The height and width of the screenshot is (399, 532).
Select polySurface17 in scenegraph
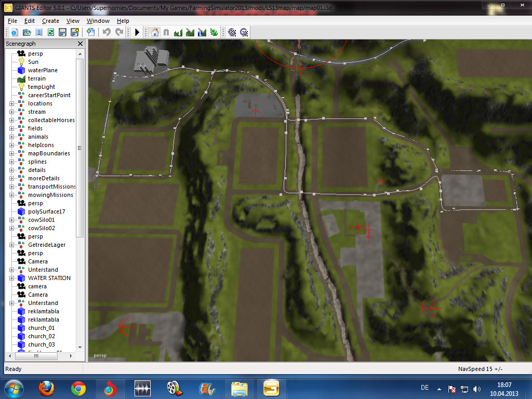point(46,211)
